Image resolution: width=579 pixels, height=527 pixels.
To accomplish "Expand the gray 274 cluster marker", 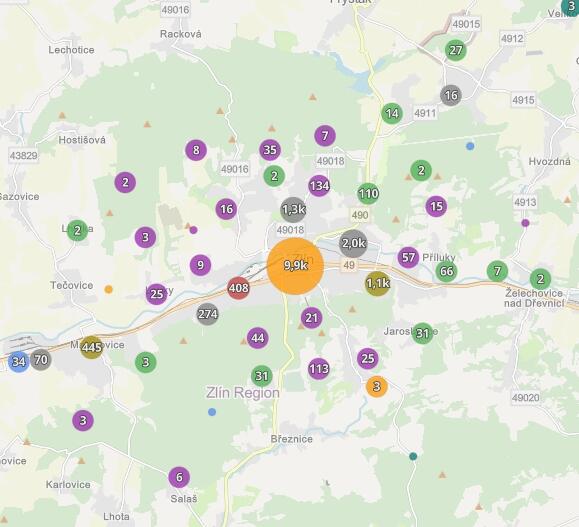I will coord(208,314).
